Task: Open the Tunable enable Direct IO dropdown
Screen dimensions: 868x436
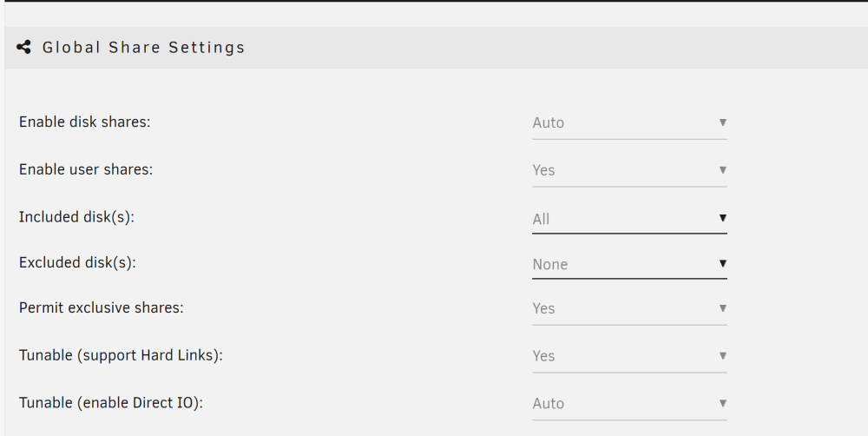Action: [629, 404]
